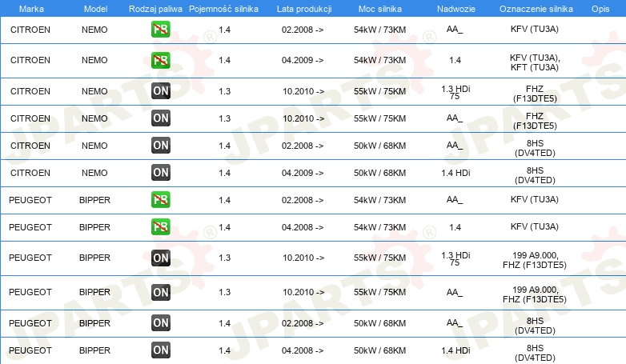This screenshot has height=364, width=626.
Task: Select the 'KFV (TU3A), KFT (TU3A)' engine code cell
Action: tap(535, 62)
